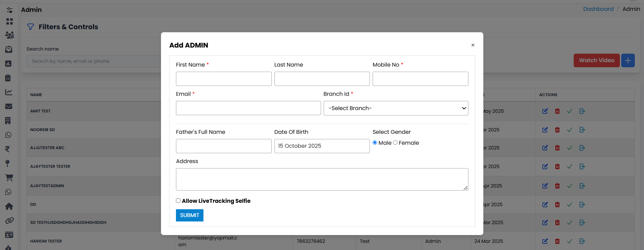Go to Dashboard breadcrumb link
Screen dimensions: 644x250
pos(598,9)
